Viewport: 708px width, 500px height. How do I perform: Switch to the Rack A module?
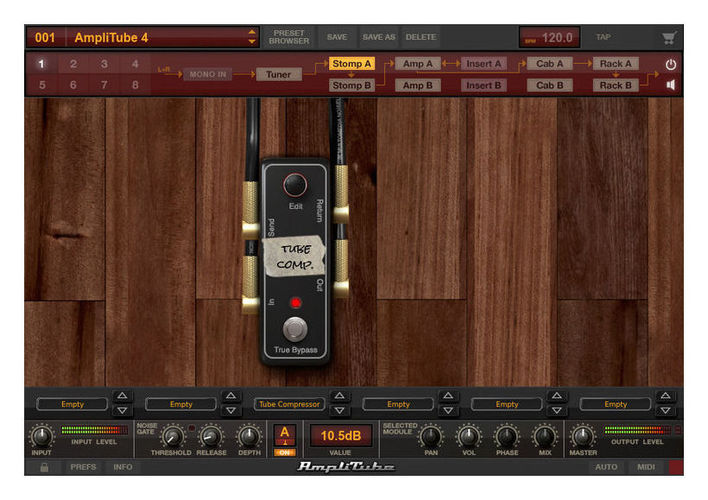click(615, 64)
